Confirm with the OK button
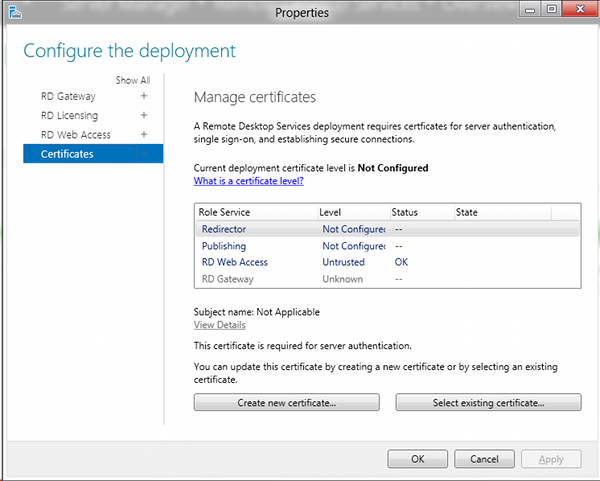This screenshot has width=600, height=481. click(417, 459)
